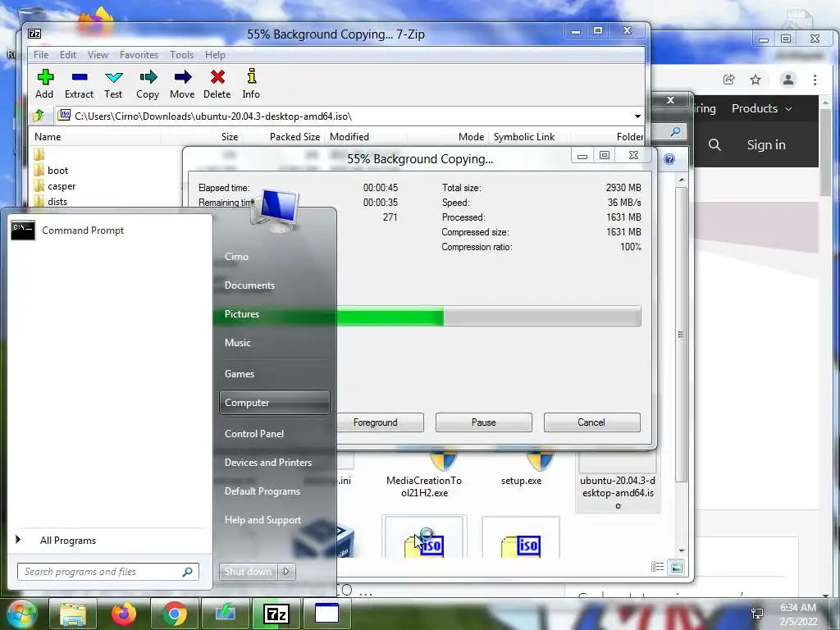Click the Explorer large icons view icon
This screenshot has width=840, height=630.
677,567
